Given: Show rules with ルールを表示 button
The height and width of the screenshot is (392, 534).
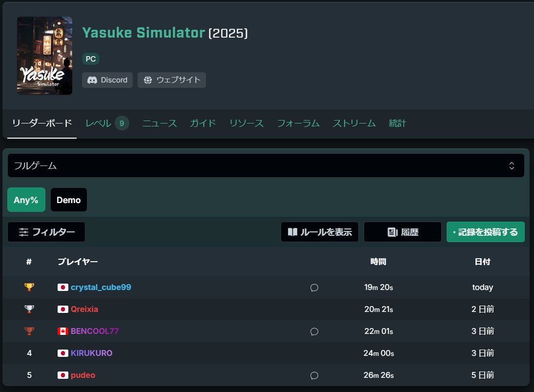Looking at the screenshot, I should pos(319,232).
